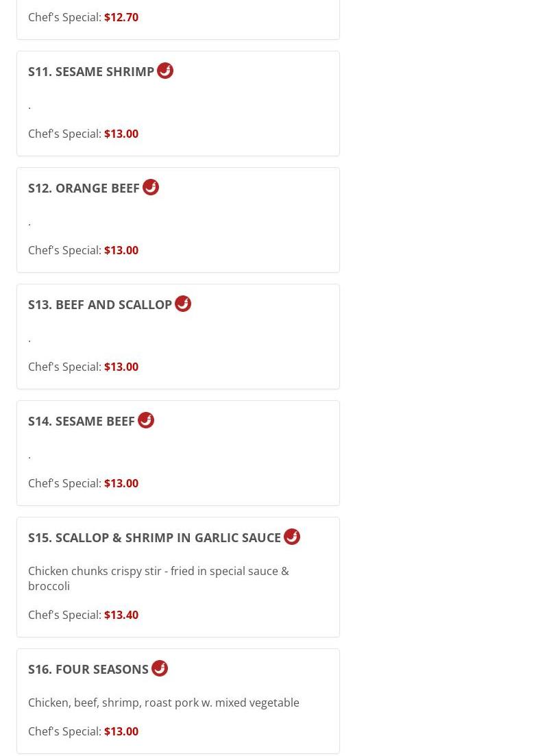Image resolution: width=538 pixels, height=756 pixels.
Task: Select S13. Beef and Scallop title
Action: [100, 305]
